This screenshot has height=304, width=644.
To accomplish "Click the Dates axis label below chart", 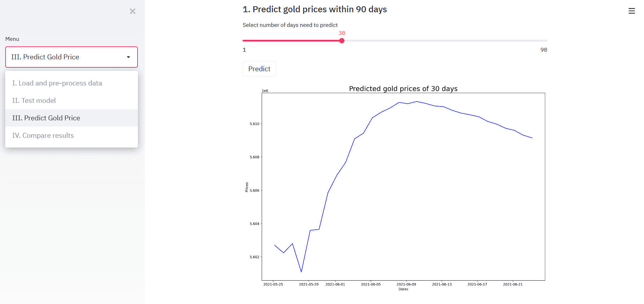I will [403, 289].
